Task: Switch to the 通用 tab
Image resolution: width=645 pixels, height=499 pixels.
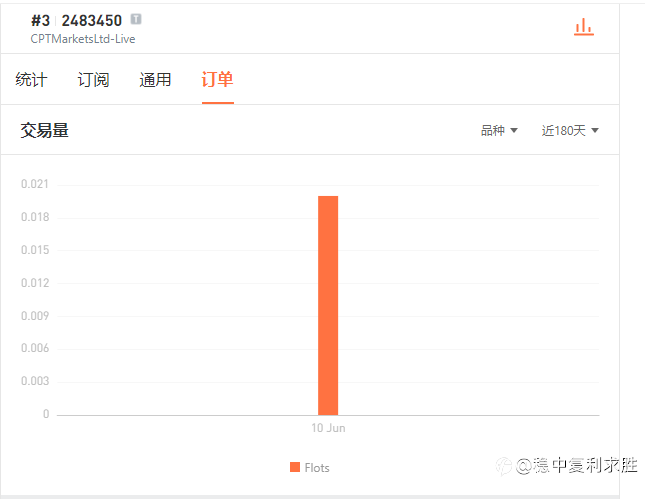Action: click(x=155, y=79)
